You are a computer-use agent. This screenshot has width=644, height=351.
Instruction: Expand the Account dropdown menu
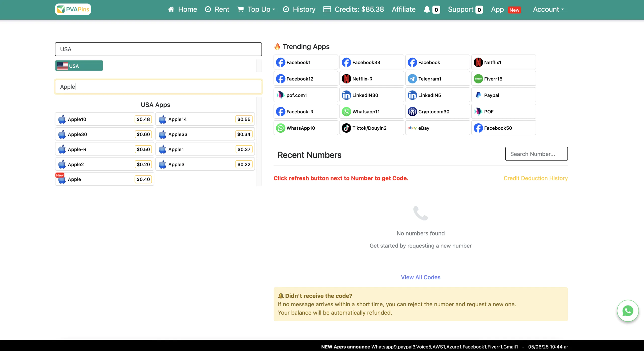click(548, 9)
